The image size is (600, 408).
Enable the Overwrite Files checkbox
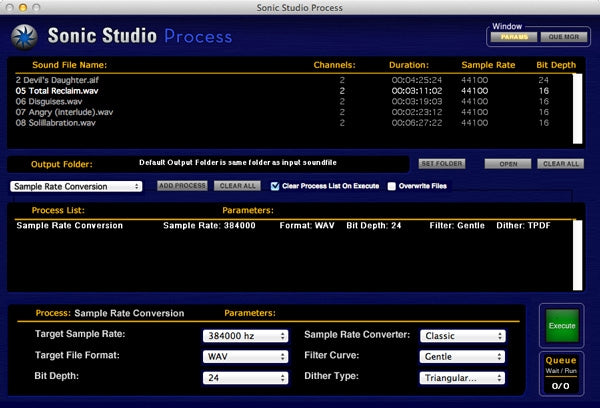pos(391,186)
